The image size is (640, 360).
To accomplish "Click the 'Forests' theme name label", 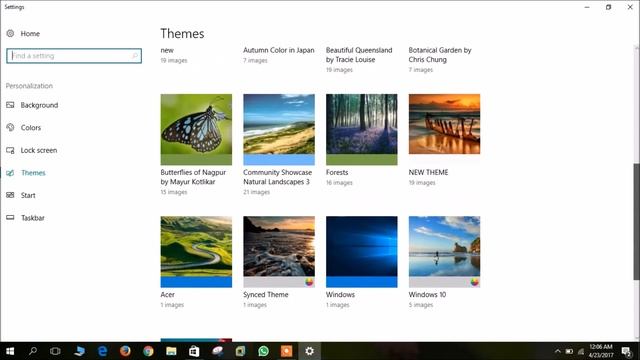I will 337,172.
